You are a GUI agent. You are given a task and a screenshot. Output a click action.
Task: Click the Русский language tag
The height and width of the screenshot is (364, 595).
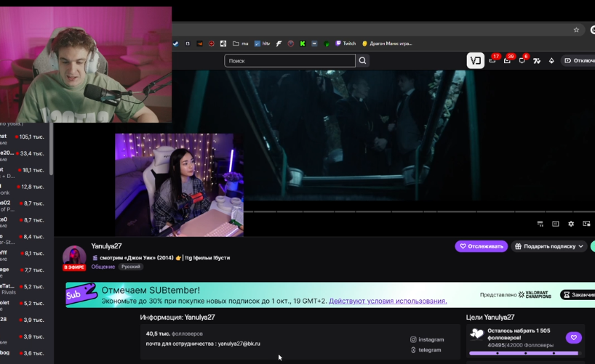click(x=131, y=267)
